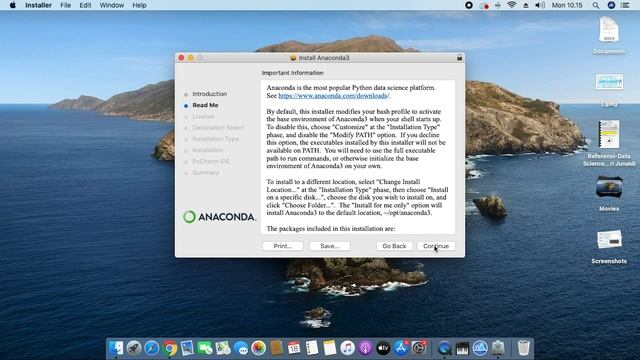Open Calendar from the Dock
Screen dimensions: 640x360
pos(294,348)
